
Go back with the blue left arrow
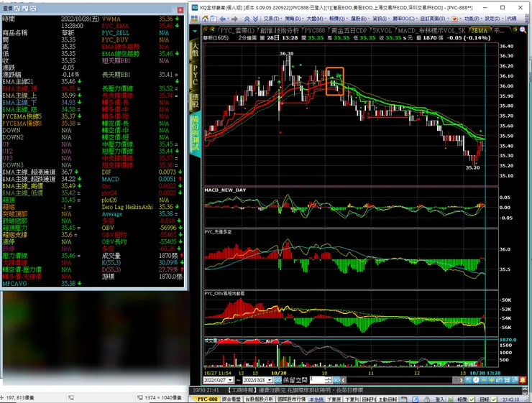point(223,19)
